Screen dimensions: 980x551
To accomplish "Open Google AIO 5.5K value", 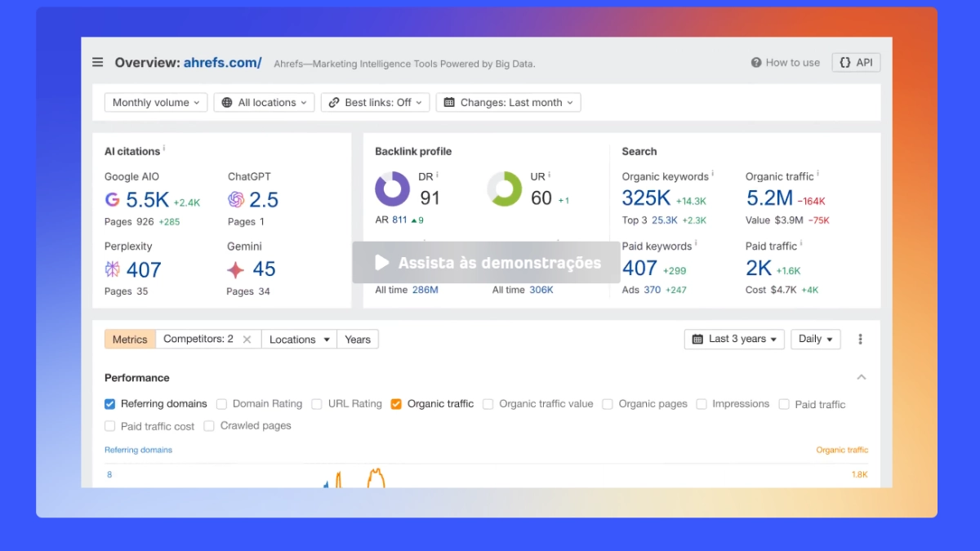I will (x=147, y=200).
